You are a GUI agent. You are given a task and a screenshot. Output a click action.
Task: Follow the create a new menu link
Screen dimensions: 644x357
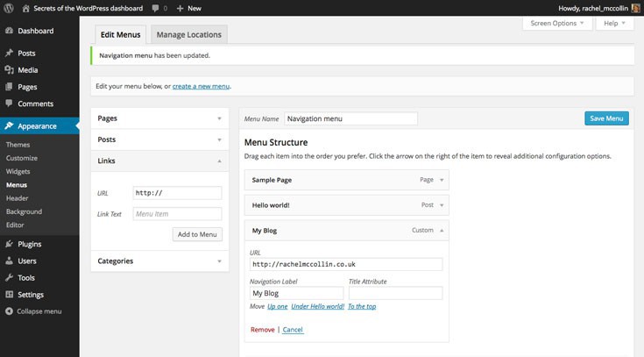tap(201, 86)
